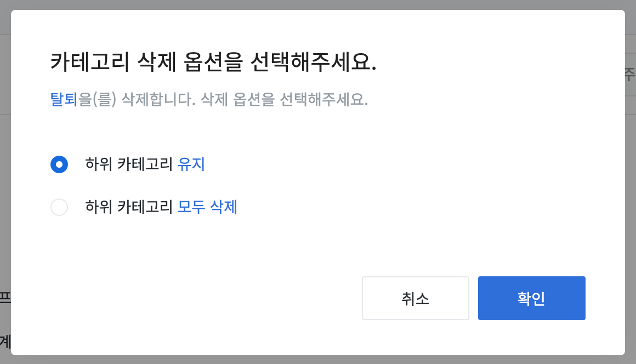This screenshot has width=636, height=364.
Task: Click the blue 모두 삭제 text in second option
Action: pyautogui.click(x=208, y=207)
